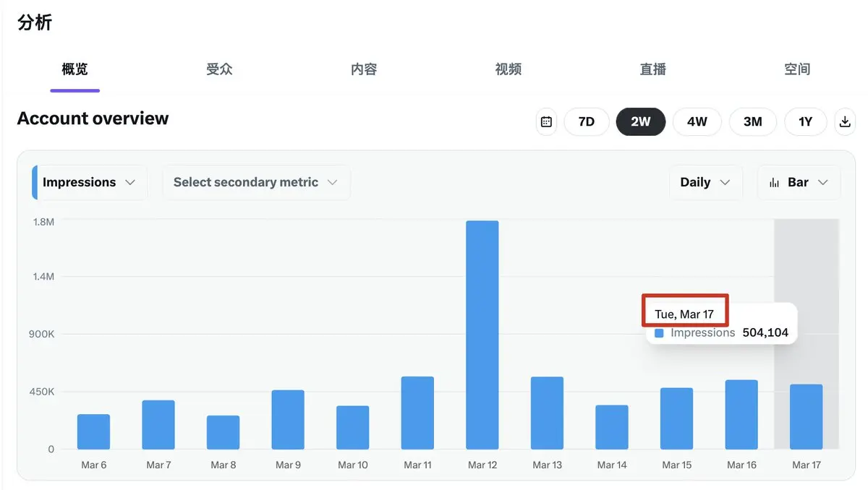Click the Mar 16 bar
The width and height of the screenshot is (868, 490).
point(741,415)
